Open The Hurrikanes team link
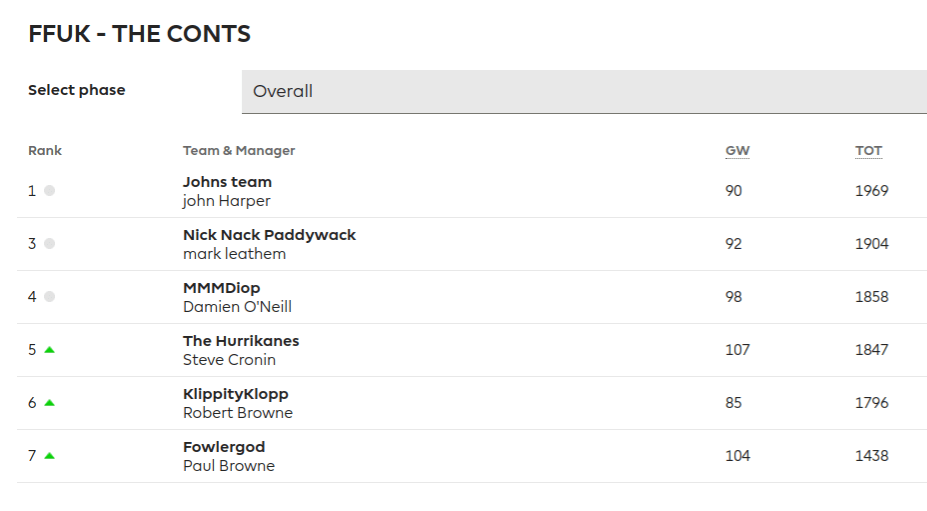 [241, 341]
